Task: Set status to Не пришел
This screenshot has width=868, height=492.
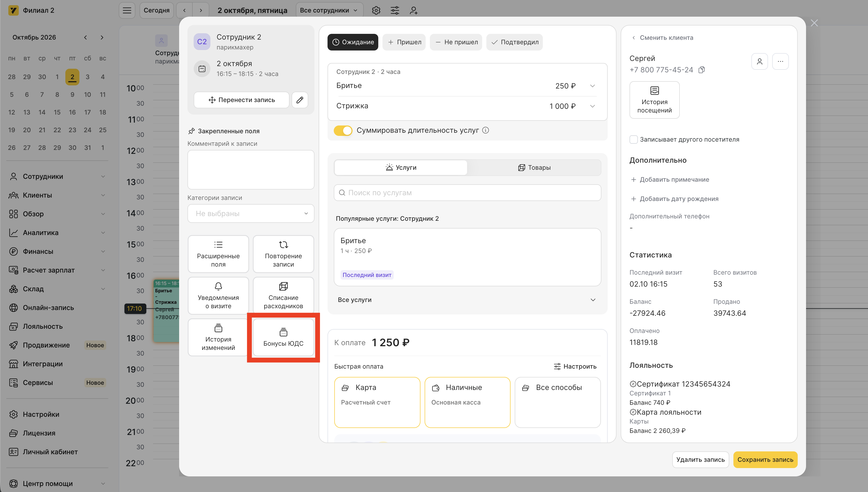Action: (456, 42)
